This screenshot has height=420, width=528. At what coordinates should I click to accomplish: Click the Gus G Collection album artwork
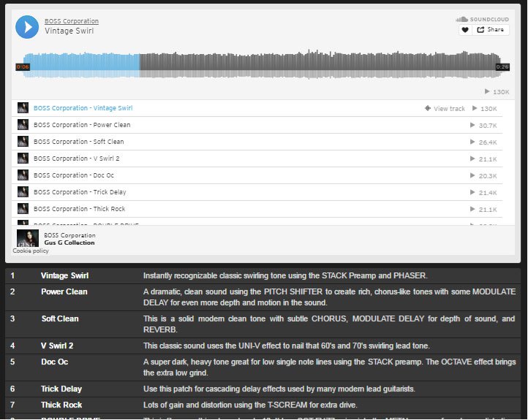click(x=28, y=238)
